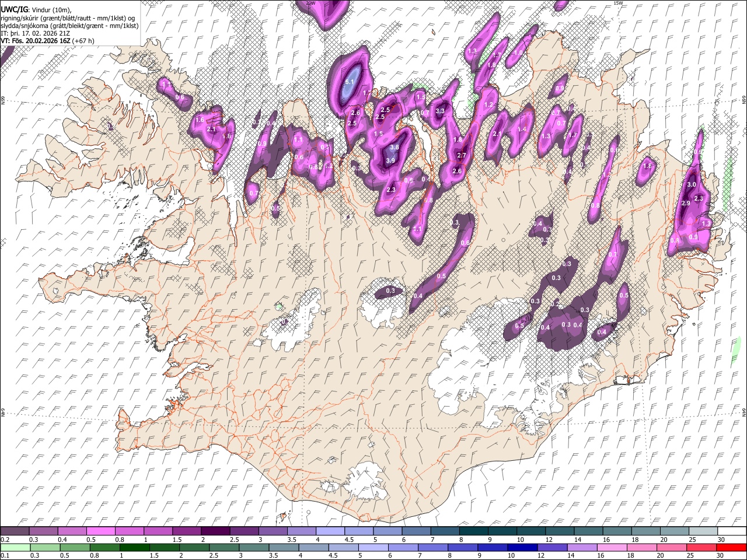The height and width of the screenshot is (560, 747).
Task: Click the 15W longitude label
Action: click(x=618, y=3)
